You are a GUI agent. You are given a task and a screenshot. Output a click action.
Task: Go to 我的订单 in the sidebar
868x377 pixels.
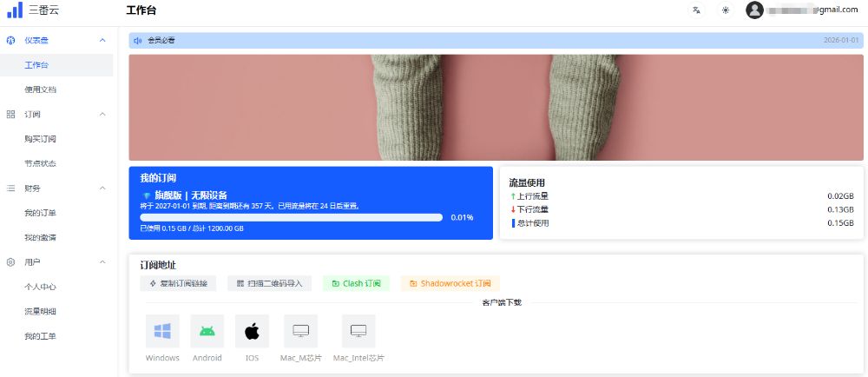click(x=41, y=213)
